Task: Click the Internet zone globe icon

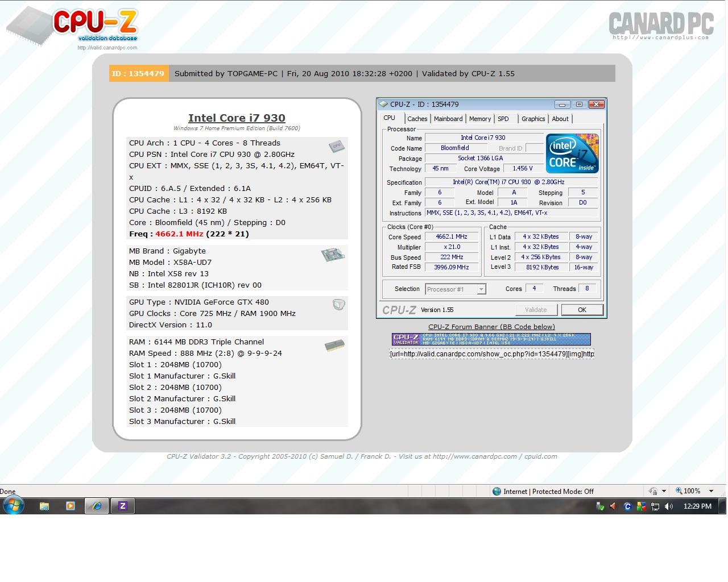Action: [497, 491]
